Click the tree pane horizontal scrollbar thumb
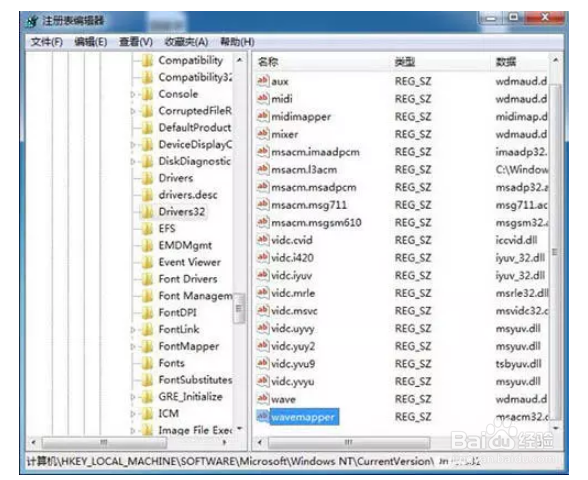 click(x=104, y=442)
